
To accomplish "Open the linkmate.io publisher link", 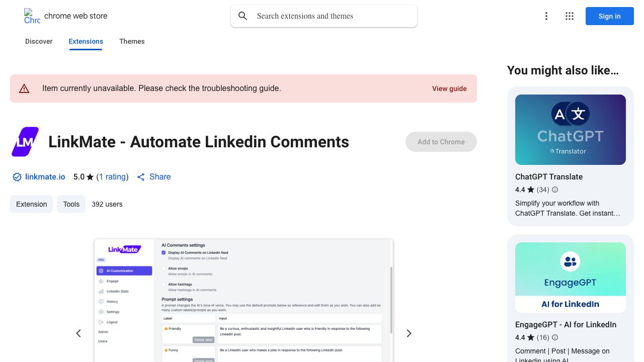I will click(x=45, y=177).
